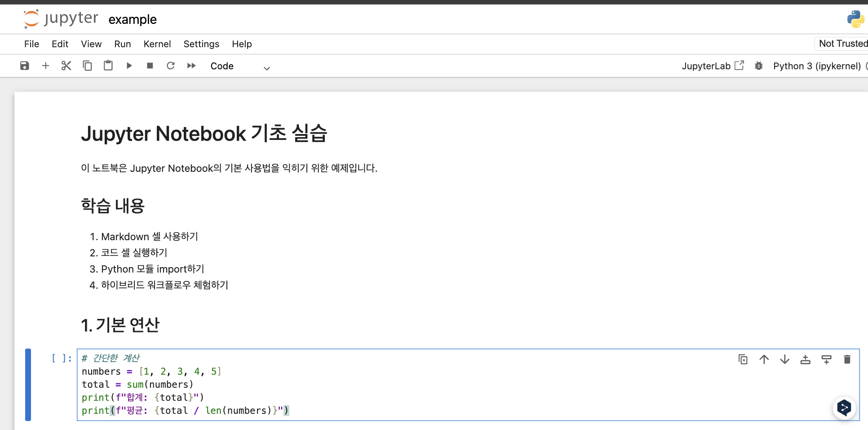
Task: Duplicate this cell using cell toolbar
Action: coord(743,359)
